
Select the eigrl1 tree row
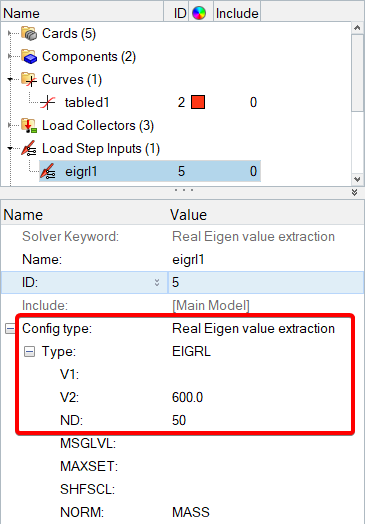150,171
